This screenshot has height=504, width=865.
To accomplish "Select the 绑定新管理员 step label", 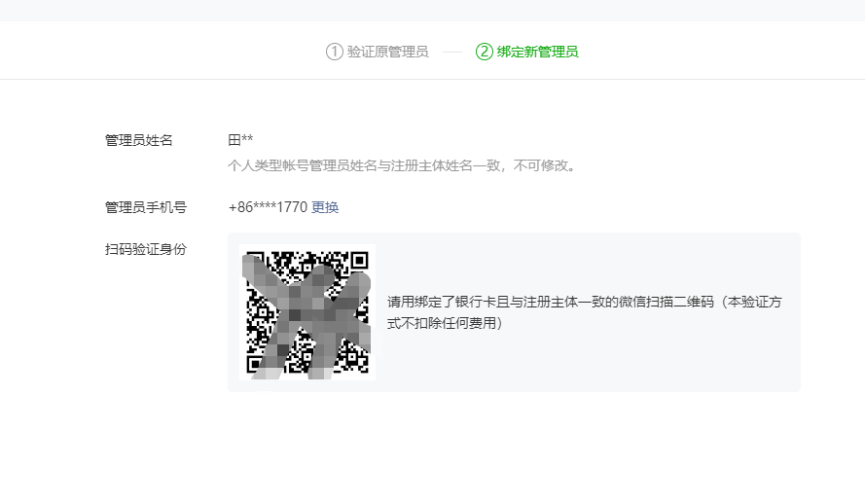I will pos(537,52).
